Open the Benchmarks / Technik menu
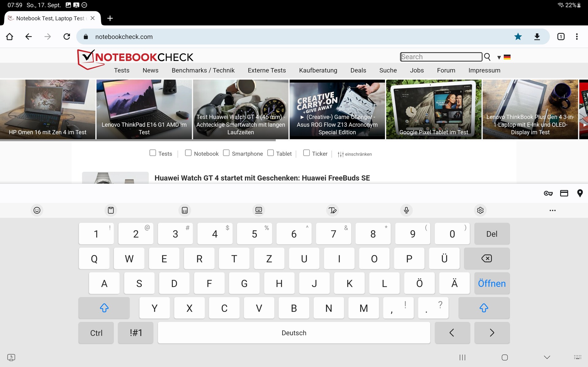 (203, 70)
